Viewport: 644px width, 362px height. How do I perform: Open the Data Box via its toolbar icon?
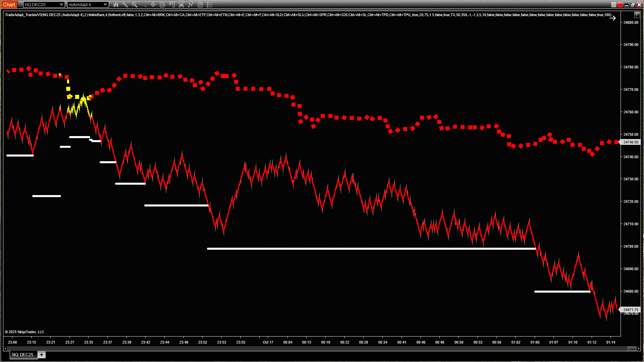point(162,5)
